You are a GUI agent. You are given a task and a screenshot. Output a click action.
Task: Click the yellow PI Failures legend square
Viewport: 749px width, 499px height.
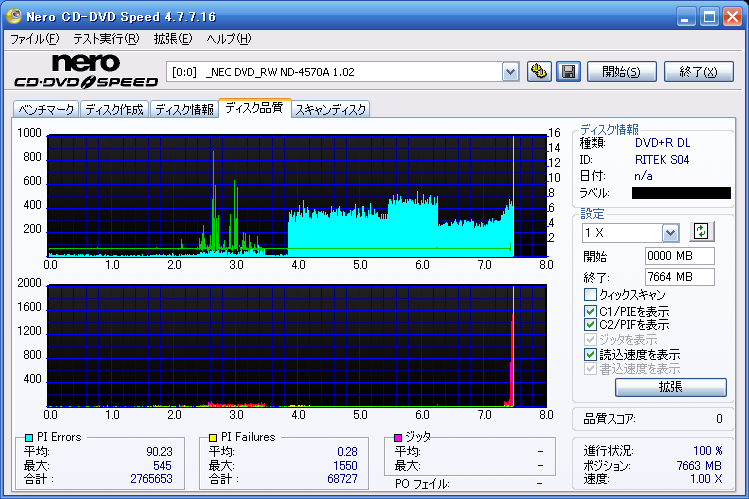click(x=213, y=437)
